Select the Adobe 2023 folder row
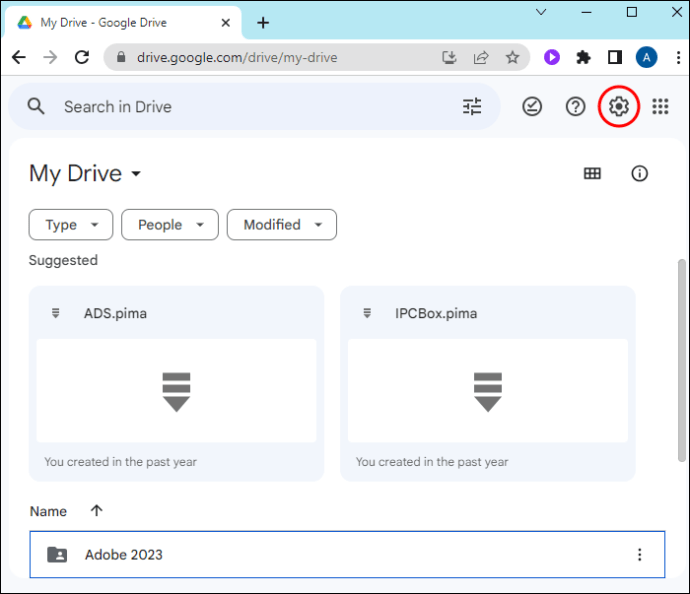This screenshot has width=690, height=594. (x=347, y=554)
